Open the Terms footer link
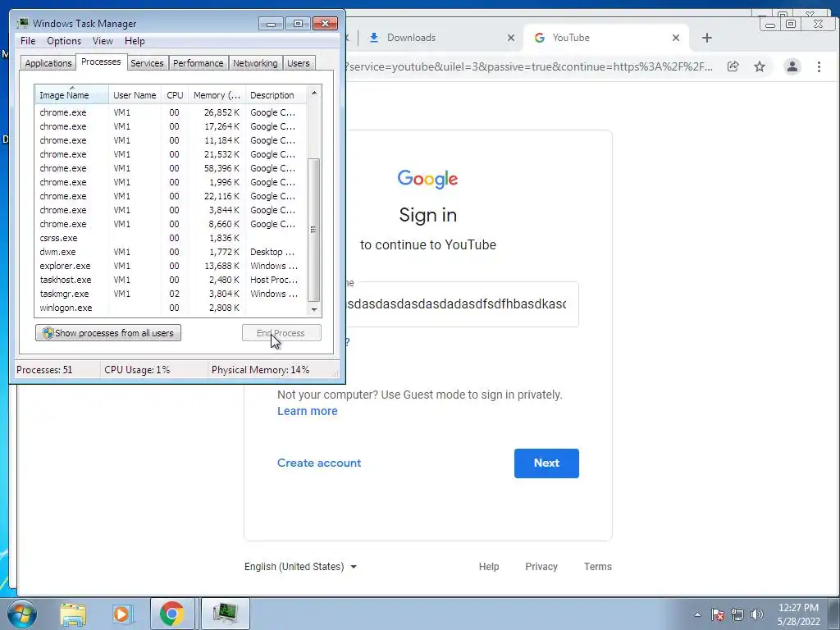Viewport: 840px width, 630px height. coord(598,567)
